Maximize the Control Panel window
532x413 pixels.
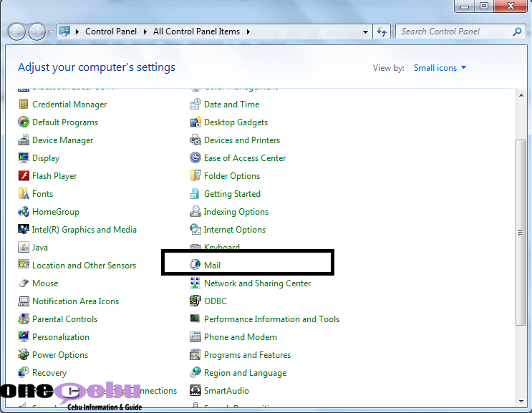point(484,6)
